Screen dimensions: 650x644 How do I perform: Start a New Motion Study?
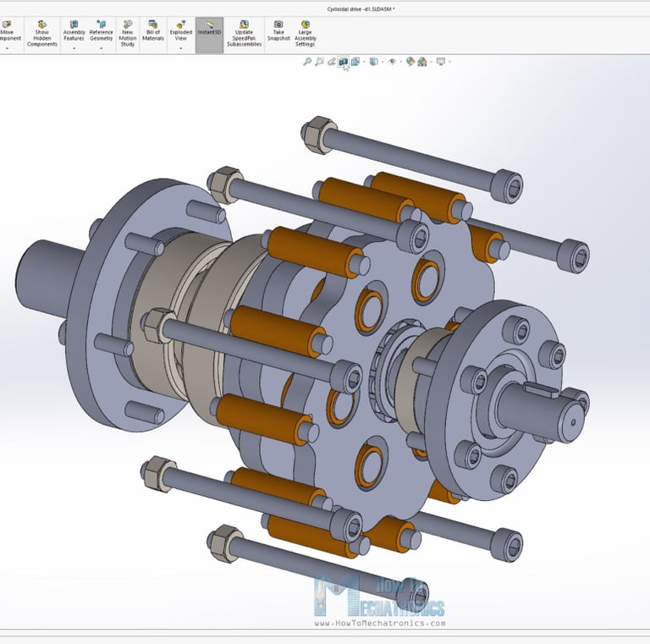128,34
